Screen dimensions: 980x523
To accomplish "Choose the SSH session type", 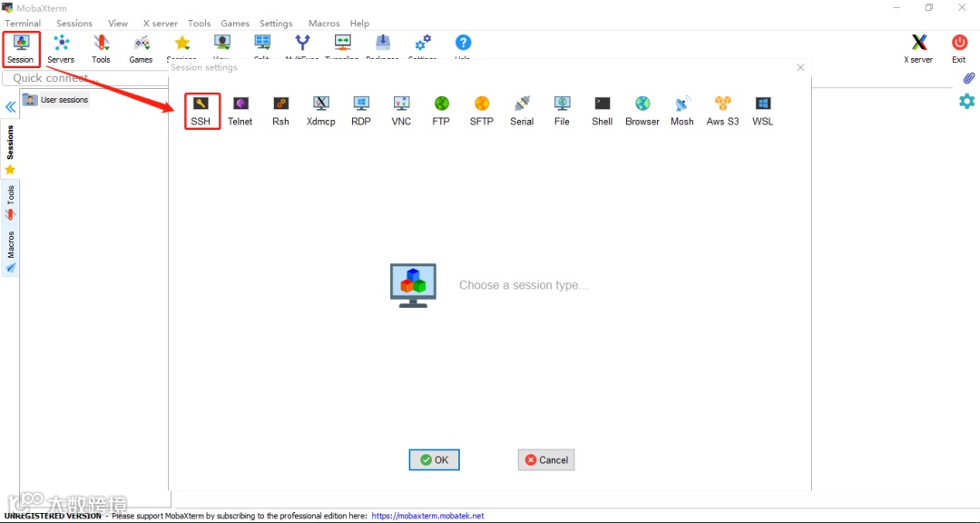I will tap(201, 111).
